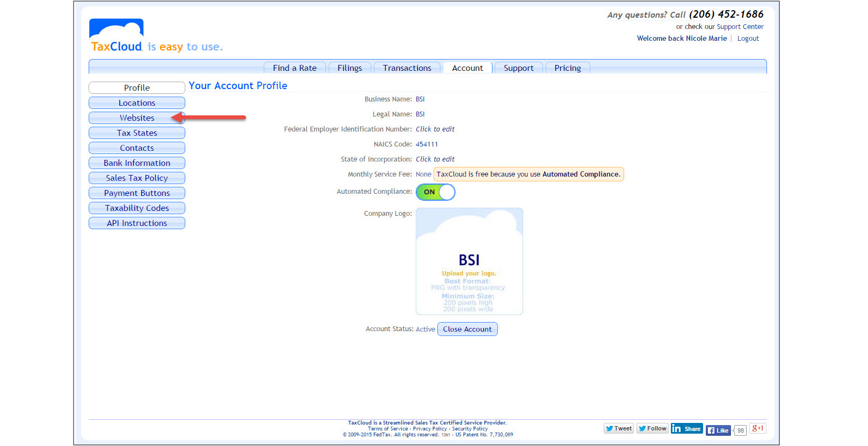Click the Legal Name value BSI
This screenshot has height=446, width=868.
(x=420, y=114)
